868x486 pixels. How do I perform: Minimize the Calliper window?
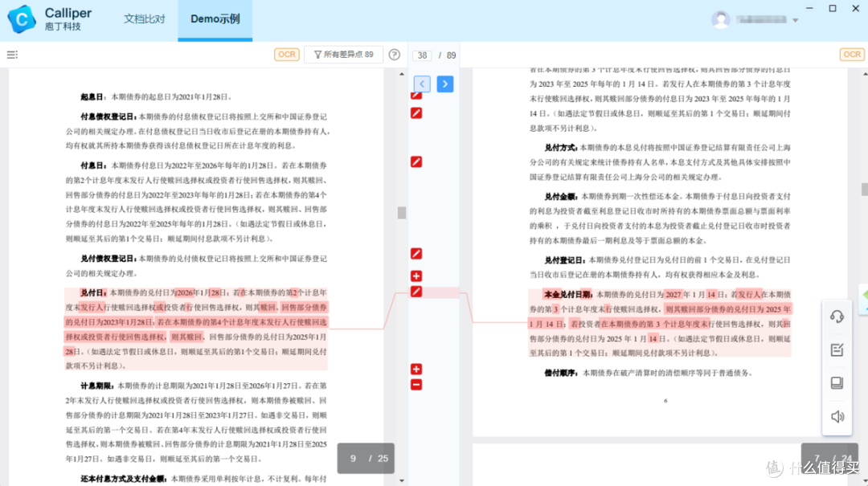point(809,8)
